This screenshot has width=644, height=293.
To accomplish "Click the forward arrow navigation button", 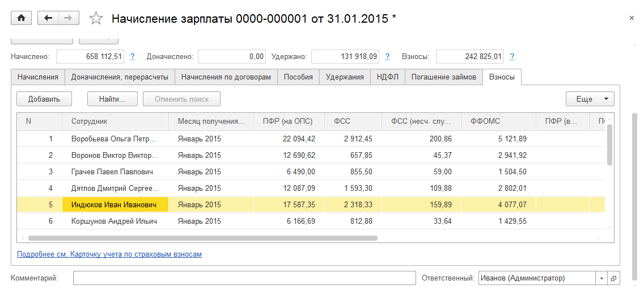I will 68,18.
